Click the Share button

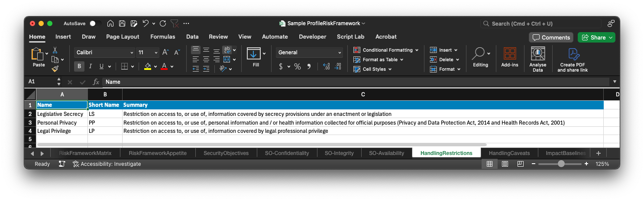pyautogui.click(x=596, y=37)
